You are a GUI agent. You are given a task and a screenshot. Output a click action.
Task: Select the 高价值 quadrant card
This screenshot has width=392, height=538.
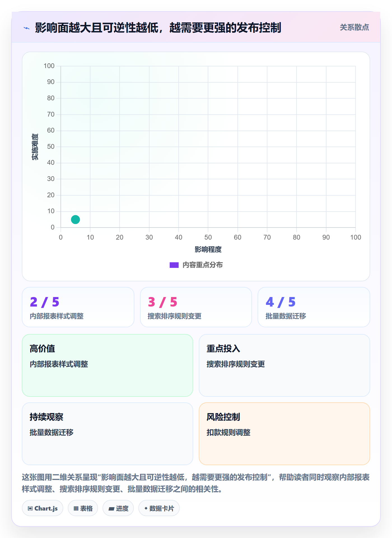tap(108, 365)
